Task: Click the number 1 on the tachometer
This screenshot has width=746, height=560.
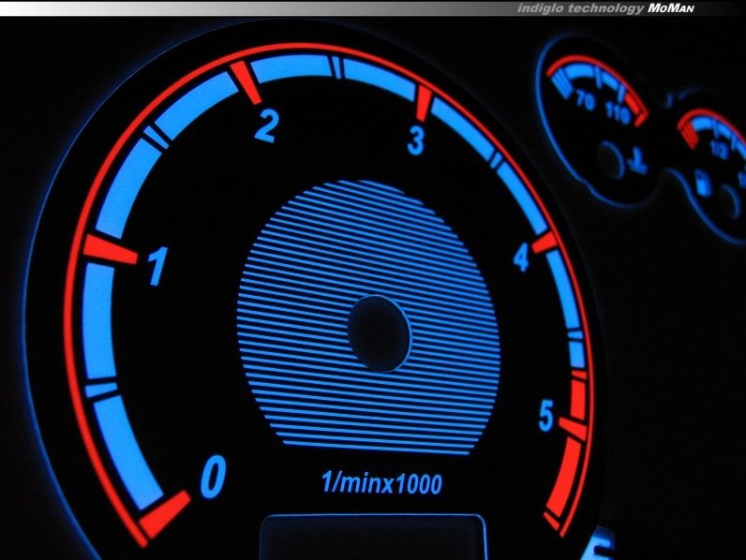Action: tap(157, 267)
